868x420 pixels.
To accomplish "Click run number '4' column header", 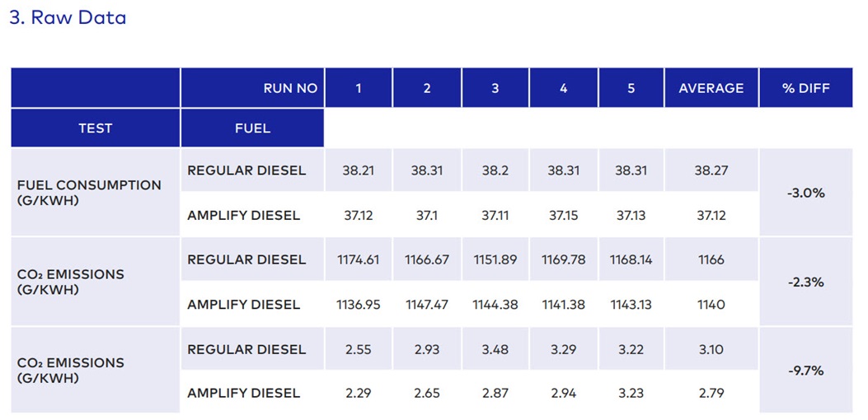I will [564, 87].
